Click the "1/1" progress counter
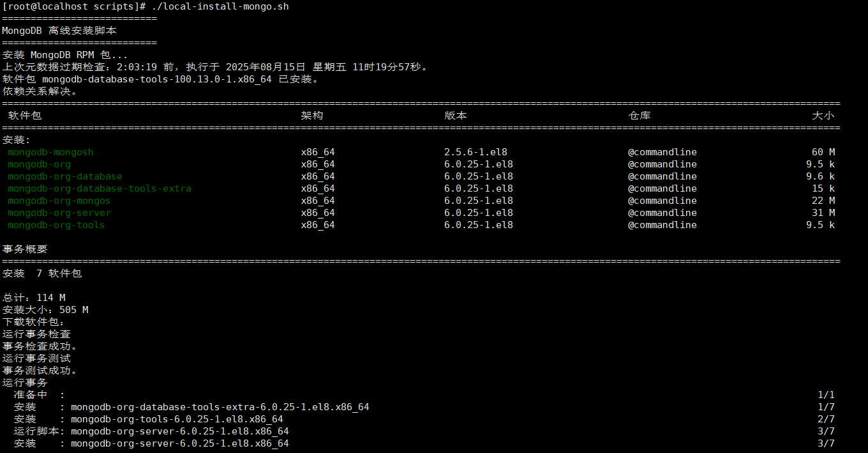Viewport: 868px width, 453px height. [x=826, y=395]
